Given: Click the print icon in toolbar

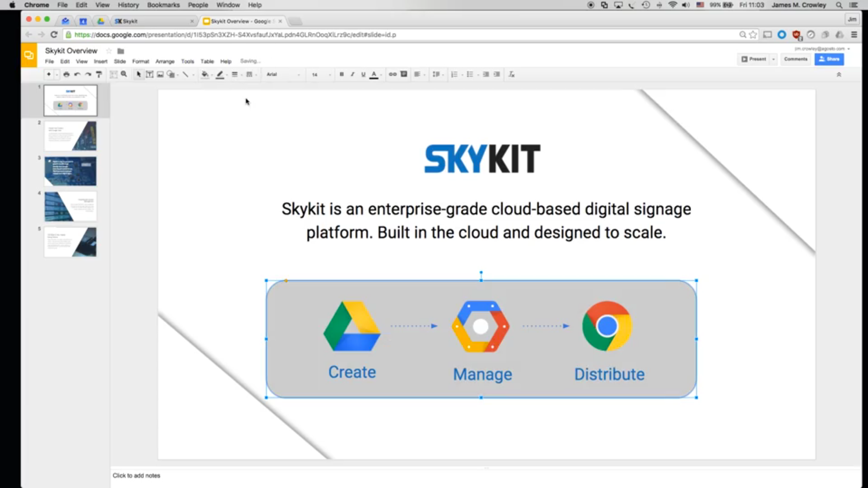Looking at the screenshot, I should 66,74.
